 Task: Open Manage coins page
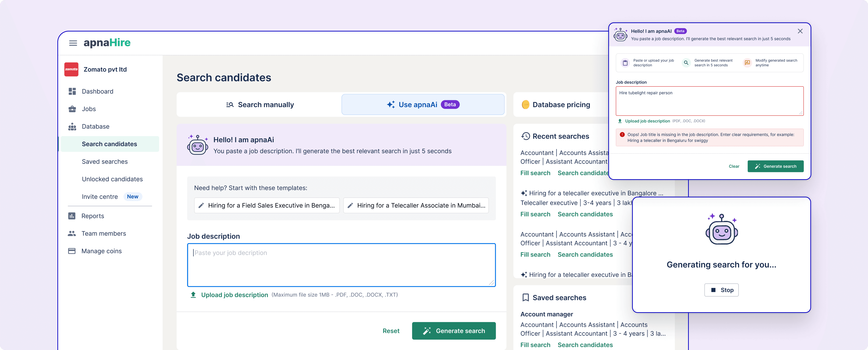point(101,251)
